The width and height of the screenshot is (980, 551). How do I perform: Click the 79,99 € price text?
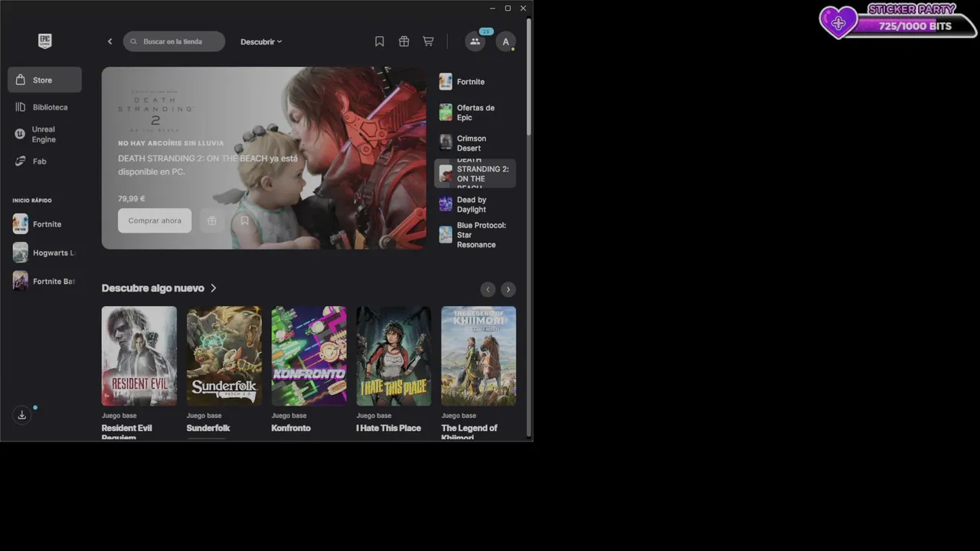131,199
